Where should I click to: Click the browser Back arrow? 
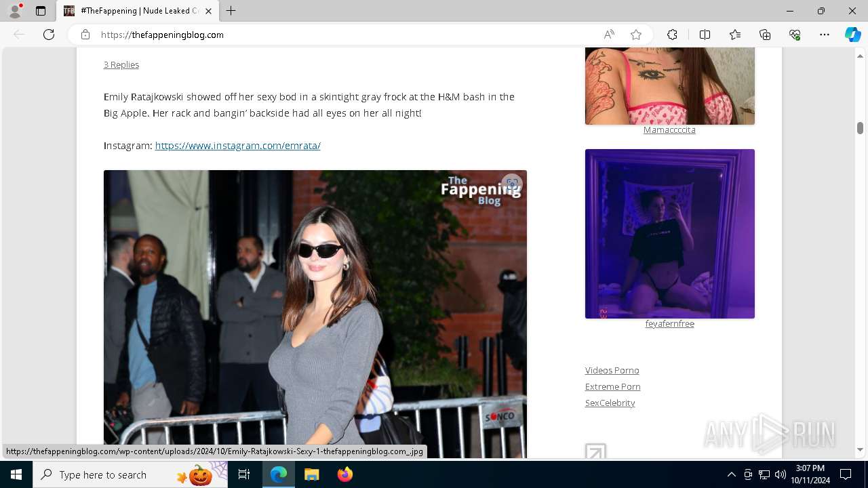pos(19,35)
